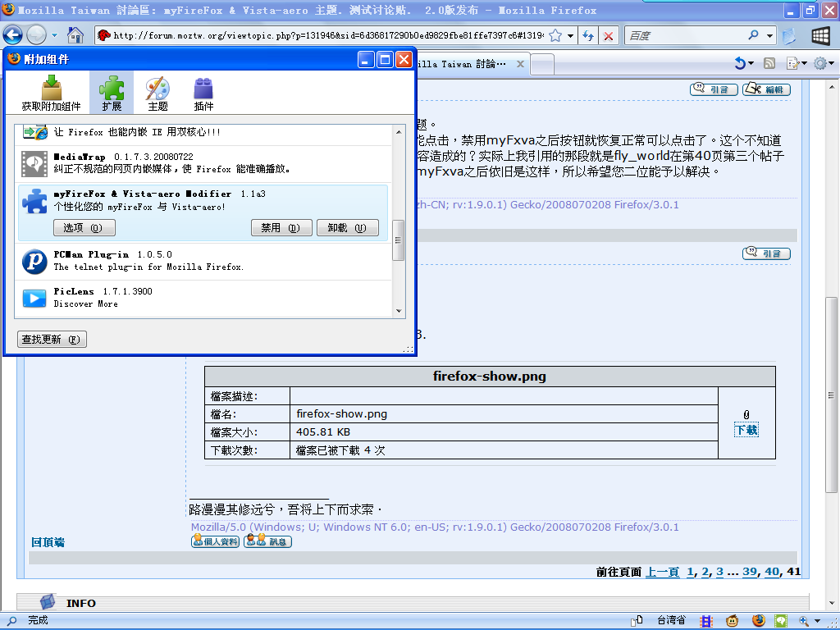Click the monkey face status bar icon
Screen dimensions: 840x630
[x=732, y=621]
